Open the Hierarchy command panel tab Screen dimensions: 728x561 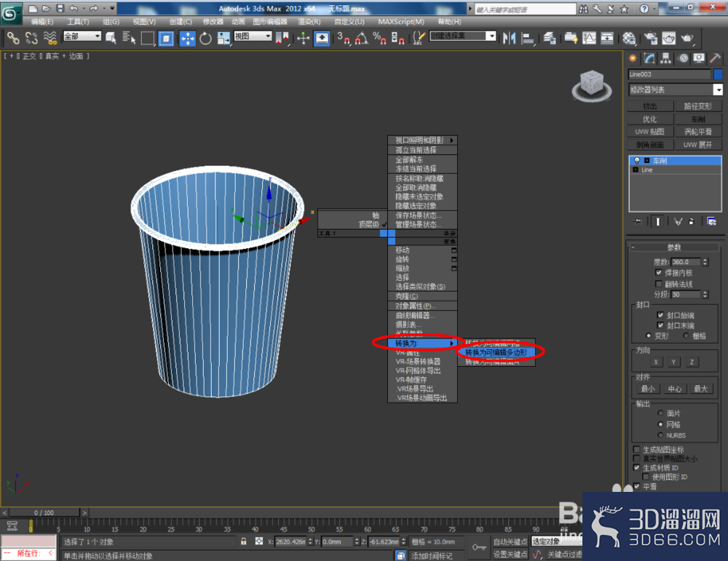point(666,58)
